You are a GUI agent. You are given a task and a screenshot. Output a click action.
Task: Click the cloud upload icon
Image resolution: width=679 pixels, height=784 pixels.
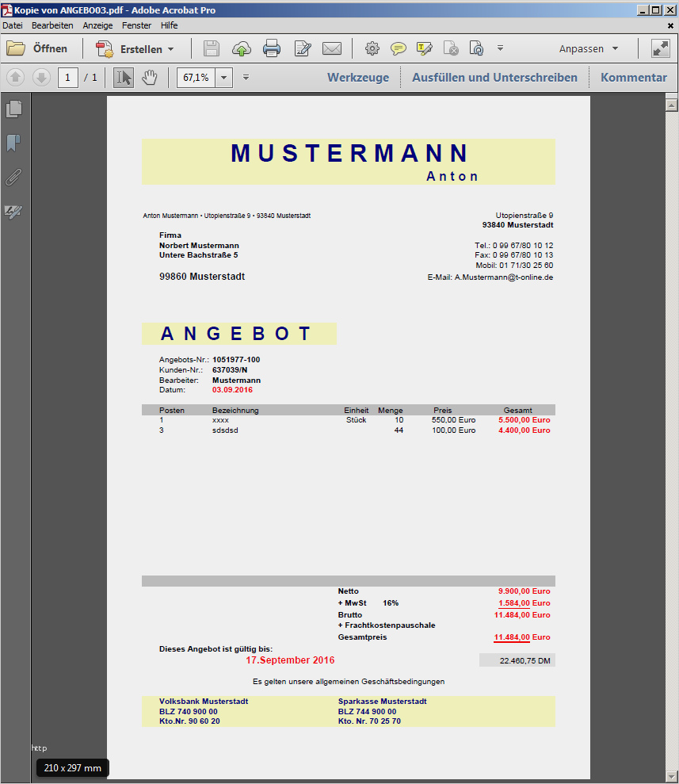click(242, 49)
